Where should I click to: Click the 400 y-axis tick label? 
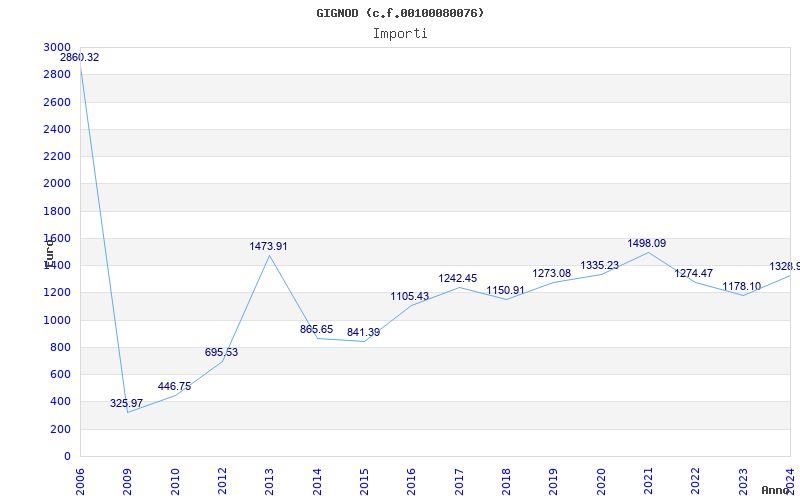click(x=61, y=402)
